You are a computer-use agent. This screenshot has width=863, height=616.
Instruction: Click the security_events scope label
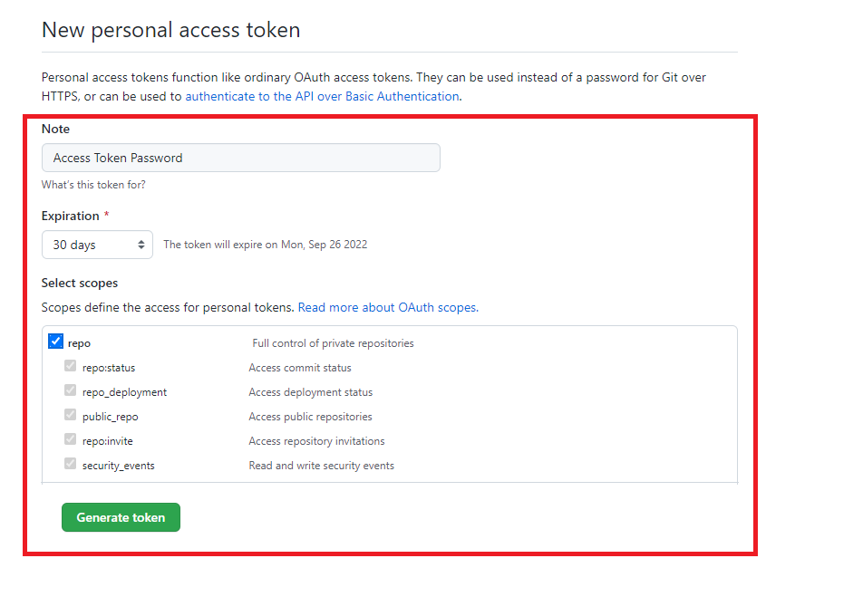(119, 466)
